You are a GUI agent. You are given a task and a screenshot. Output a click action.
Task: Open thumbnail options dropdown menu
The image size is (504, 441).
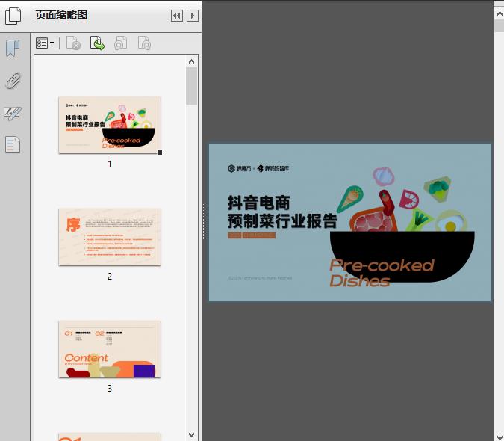45,43
